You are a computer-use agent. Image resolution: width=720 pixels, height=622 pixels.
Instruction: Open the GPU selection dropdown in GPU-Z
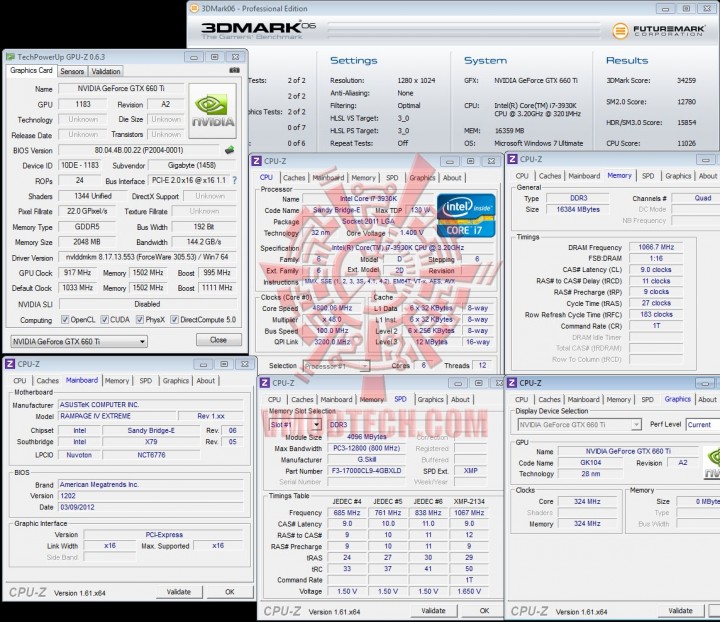[x=79, y=342]
